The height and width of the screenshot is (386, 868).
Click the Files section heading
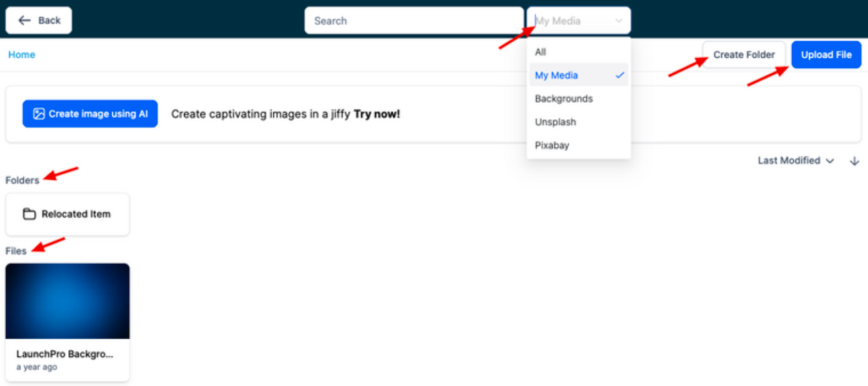[16, 251]
